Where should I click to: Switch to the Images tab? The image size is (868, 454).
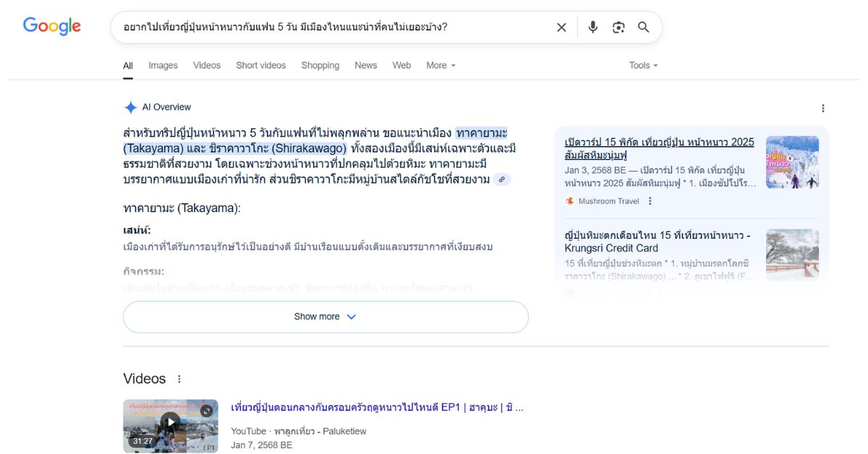click(163, 65)
